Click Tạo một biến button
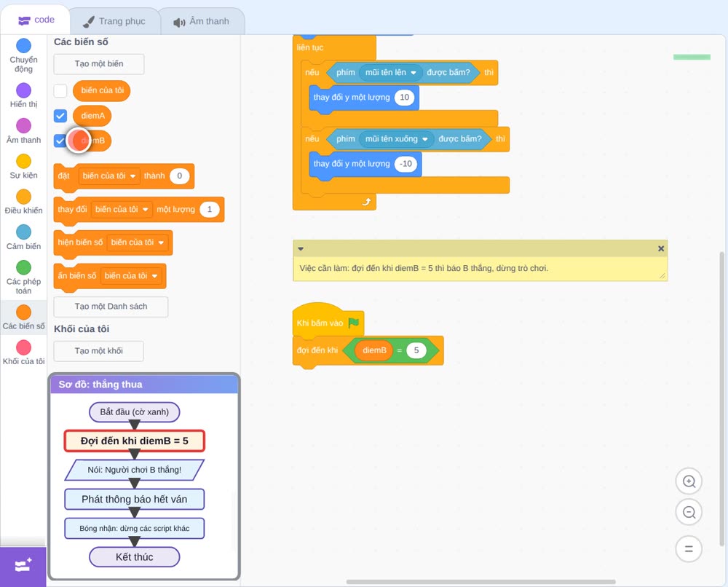The width and height of the screenshot is (728, 587). 99,64
